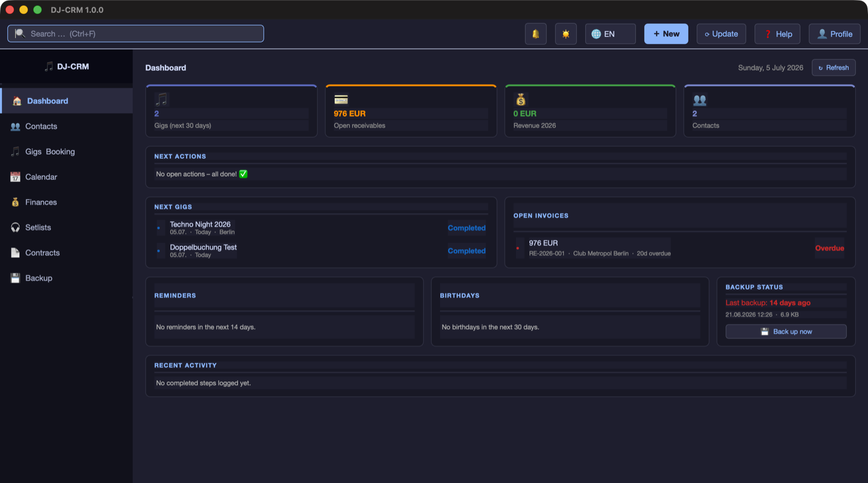868x483 pixels.
Task: Click Last backup: 14 days ago text
Action: tap(768, 303)
